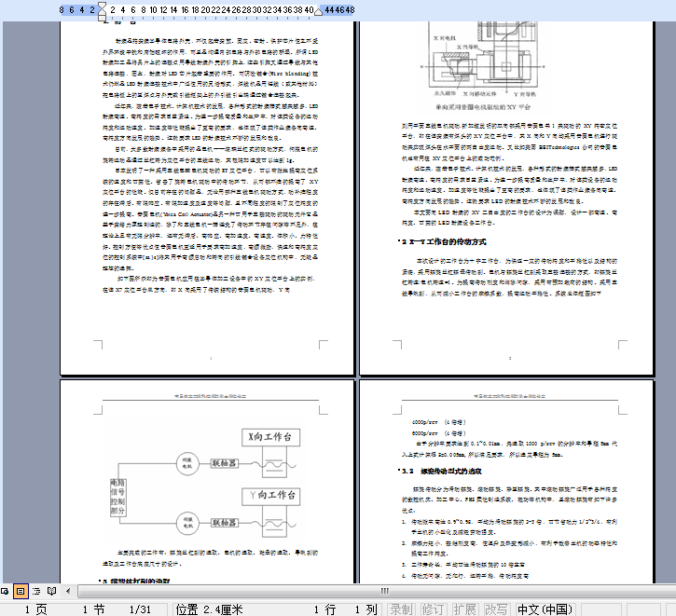Click the horizontal scrollbar left arrow
The width and height of the screenshot is (676, 616).
click(x=68, y=591)
